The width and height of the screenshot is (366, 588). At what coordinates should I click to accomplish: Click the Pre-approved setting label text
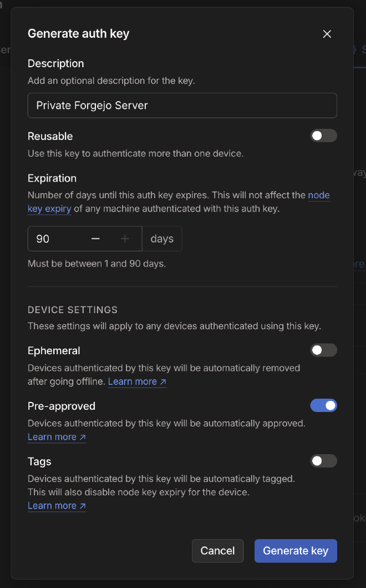62,406
